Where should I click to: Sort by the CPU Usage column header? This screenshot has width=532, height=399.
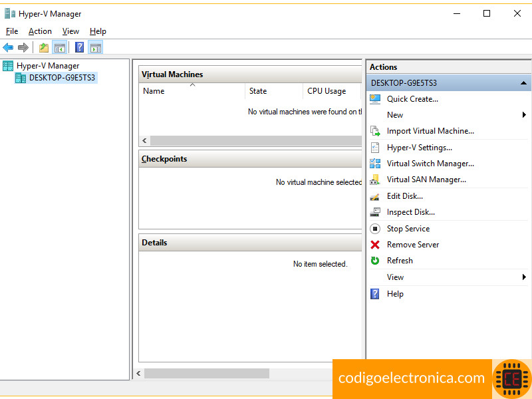pos(331,91)
